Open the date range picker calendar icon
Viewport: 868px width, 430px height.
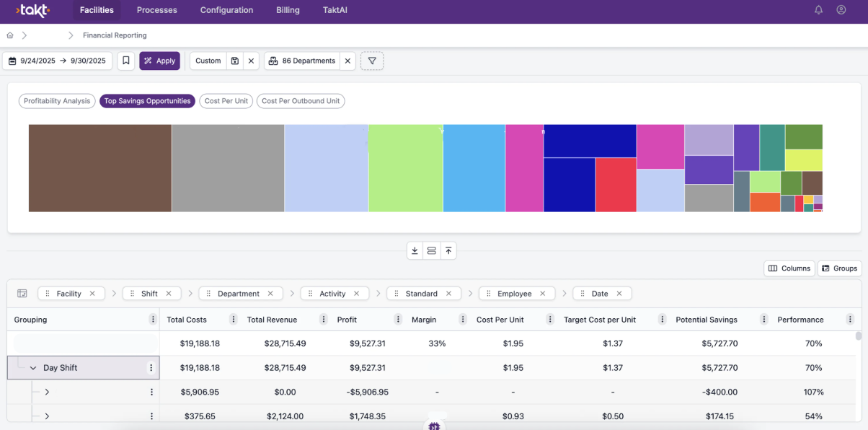pos(12,61)
